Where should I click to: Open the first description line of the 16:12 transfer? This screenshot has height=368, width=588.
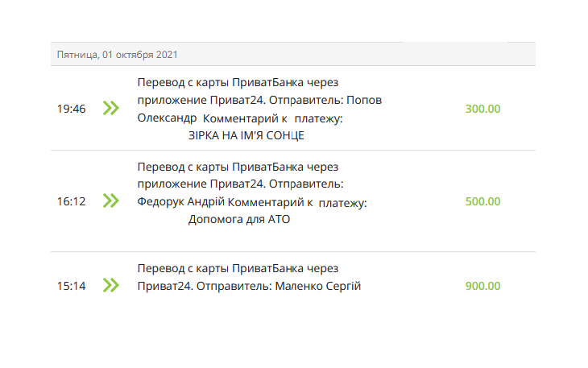238,167
